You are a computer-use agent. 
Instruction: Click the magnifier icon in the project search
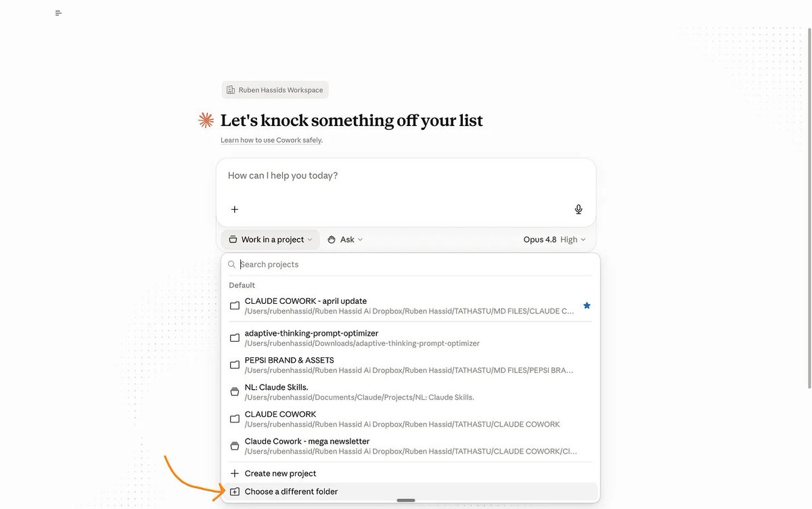pos(232,265)
